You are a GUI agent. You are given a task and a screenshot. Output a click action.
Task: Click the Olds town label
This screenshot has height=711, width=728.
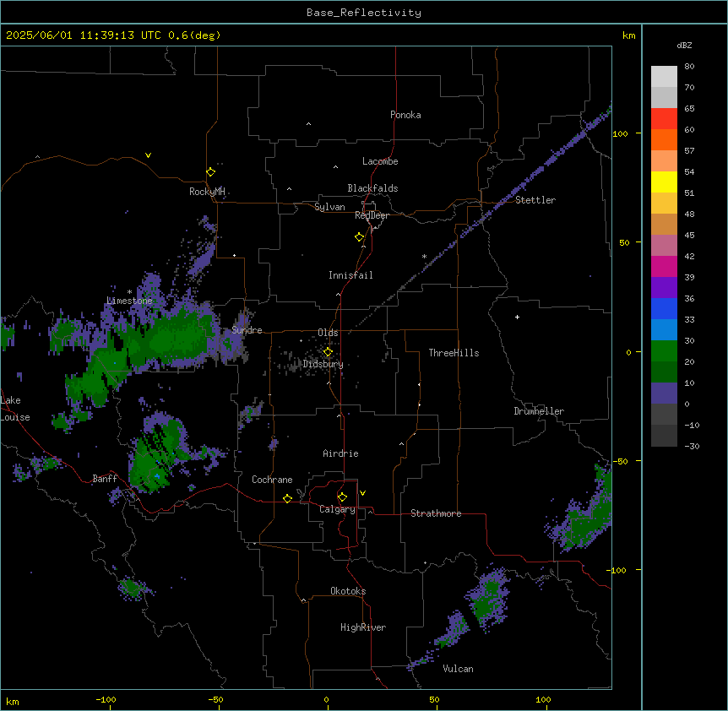(x=328, y=333)
